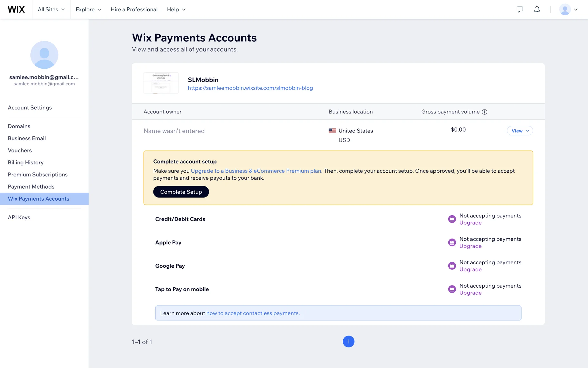This screenshot has width=588, height=368.
Task: Open the Help menu
Action: coord(176,10)
